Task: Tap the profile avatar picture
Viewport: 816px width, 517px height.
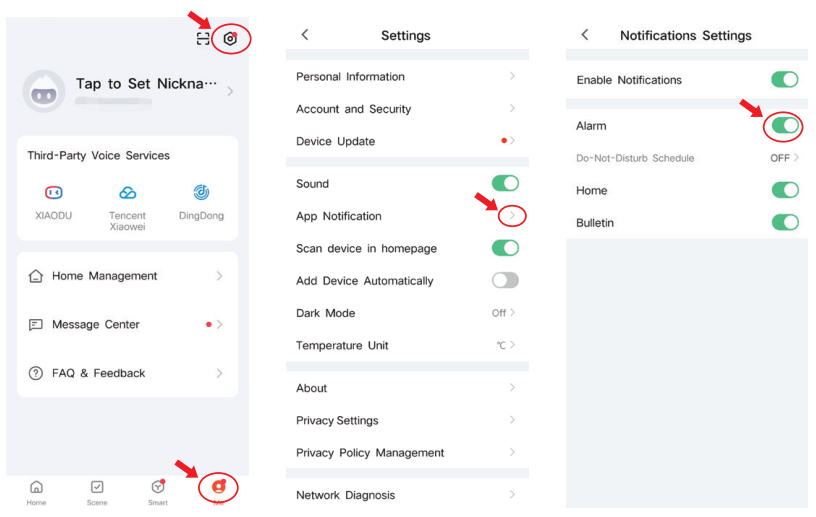Action: 43,91
